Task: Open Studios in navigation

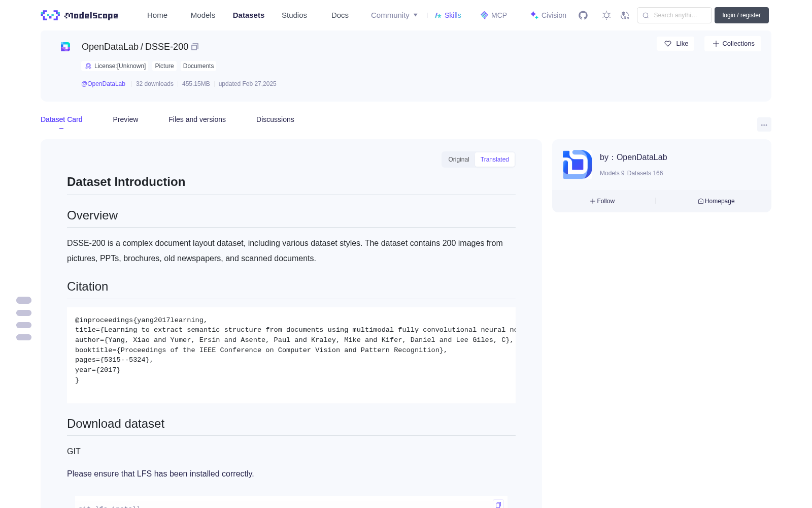Action: (294, 15)
